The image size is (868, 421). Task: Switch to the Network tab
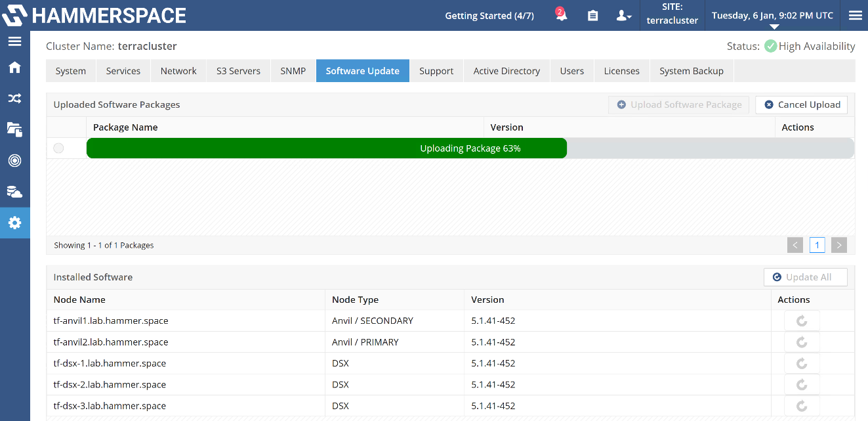pos(178,71)
